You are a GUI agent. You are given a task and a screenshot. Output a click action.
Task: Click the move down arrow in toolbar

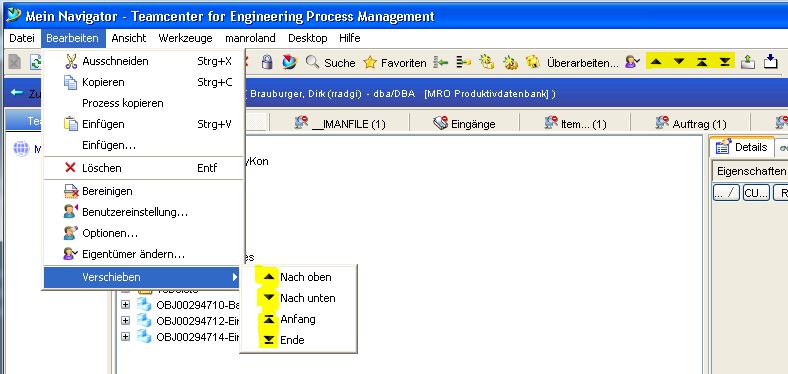point(679,61)
